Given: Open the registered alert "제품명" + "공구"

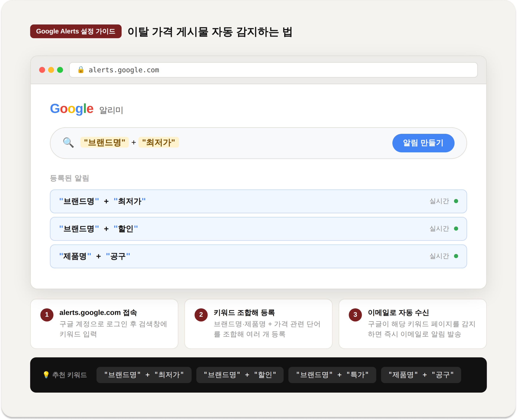Looking at the screenshot, I should pyautogui.click(x=258, y=256).
